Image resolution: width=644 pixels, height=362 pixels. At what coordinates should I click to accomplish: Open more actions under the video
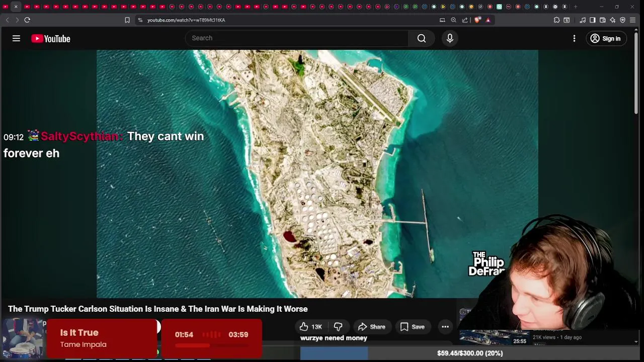point(445,327)
